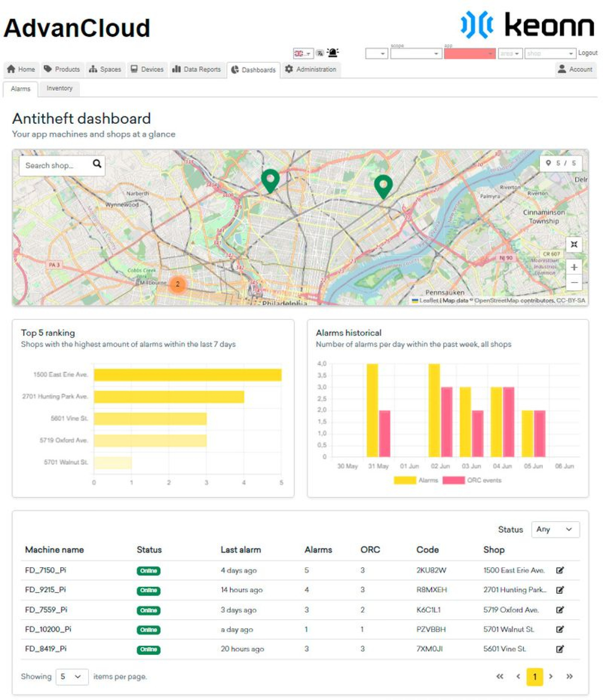
Task: Zoom in on the map
Action: point(574,267)
